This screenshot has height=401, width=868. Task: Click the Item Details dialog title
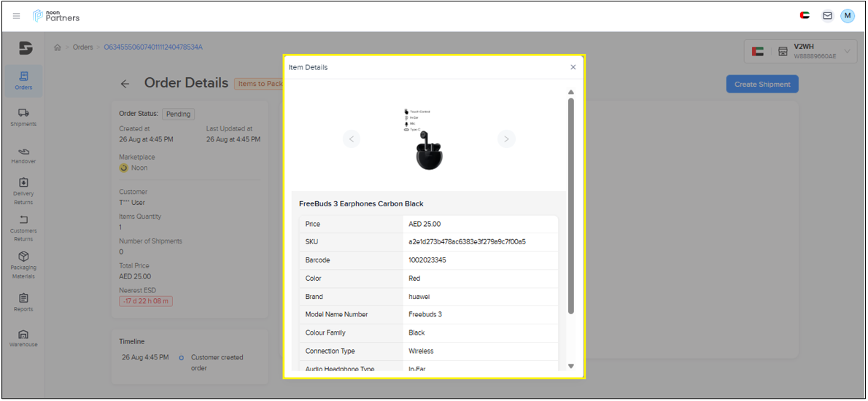coord(309,67)
